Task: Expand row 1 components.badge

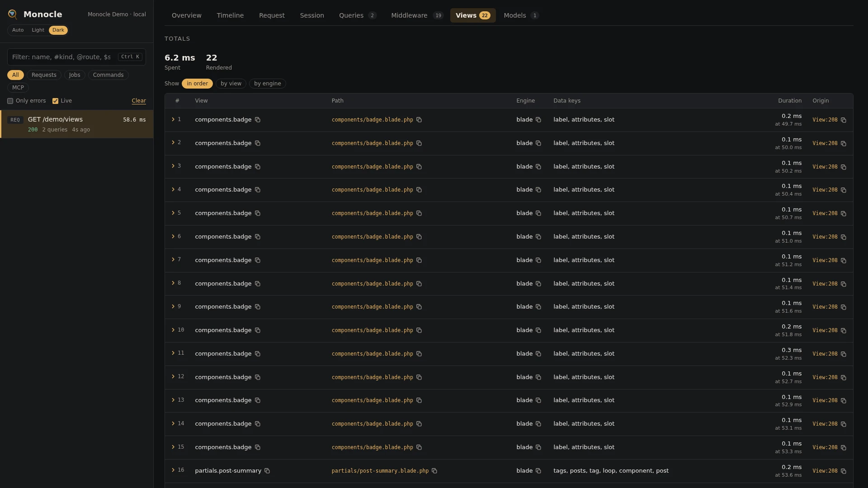Action: click(x=173, y=120)
